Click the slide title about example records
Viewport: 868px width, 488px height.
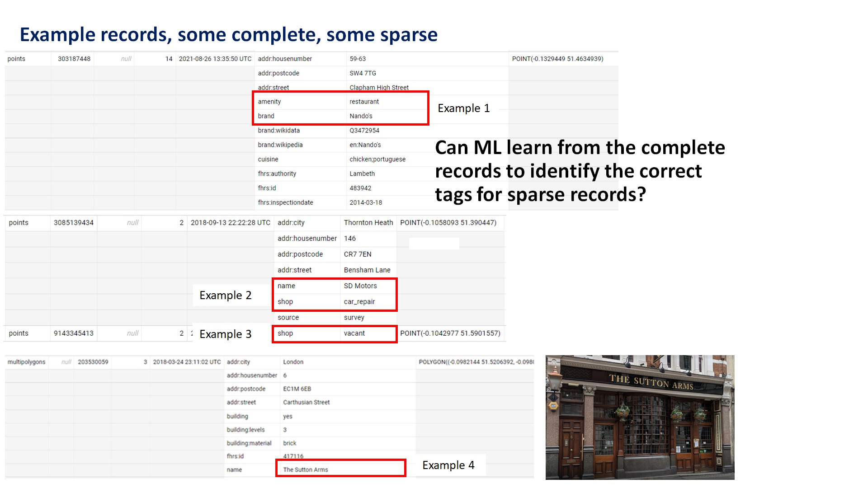click(228, 35)
